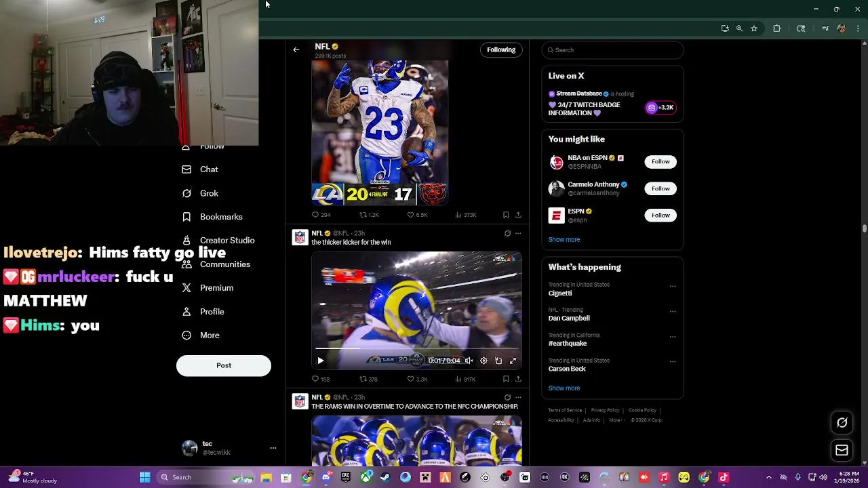Share the Rams 20-17 score post
Image resolution: width=868 pixels, height=488 pixels.
coord(518,215)
